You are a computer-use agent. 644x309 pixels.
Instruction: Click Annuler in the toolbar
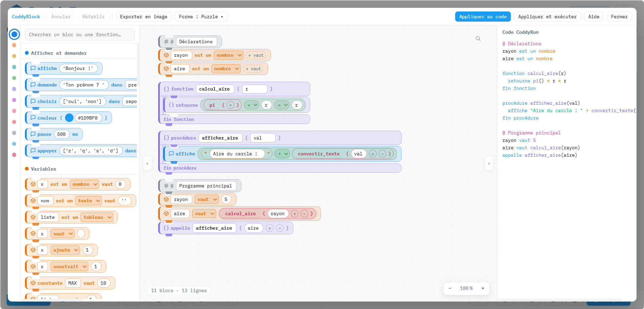61,17
